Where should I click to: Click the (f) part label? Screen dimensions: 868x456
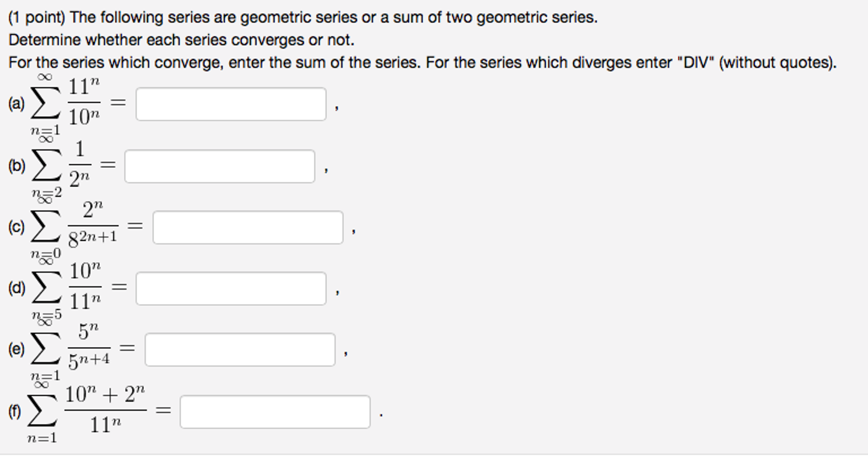15,411
